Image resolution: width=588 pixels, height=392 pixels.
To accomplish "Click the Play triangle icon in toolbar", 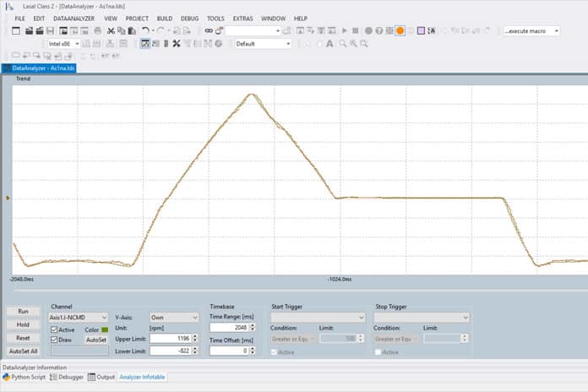I will pyautogui.click(x=344, y=30).
